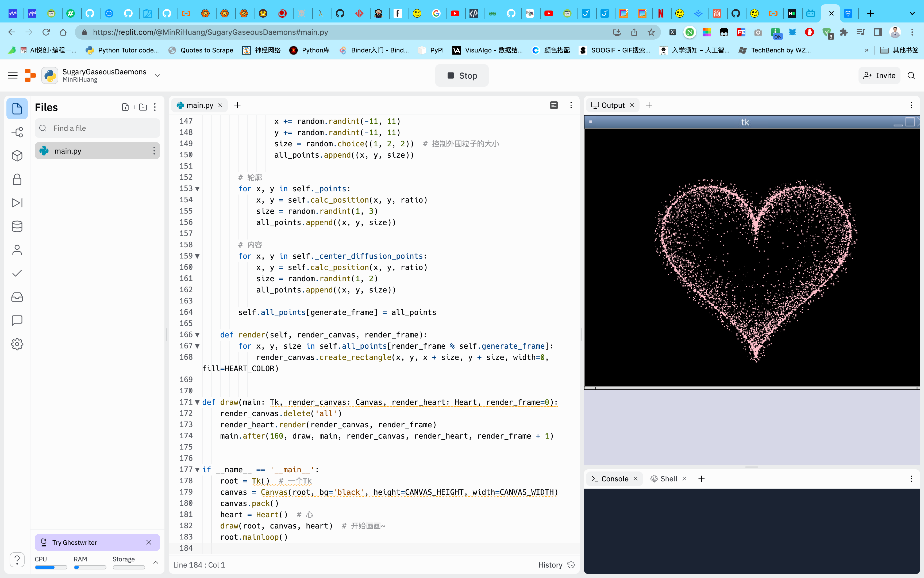The width and height of the screenshot is (924, 578).
Task: Click the search magnifier near Invite
Action: click(911, 76)
